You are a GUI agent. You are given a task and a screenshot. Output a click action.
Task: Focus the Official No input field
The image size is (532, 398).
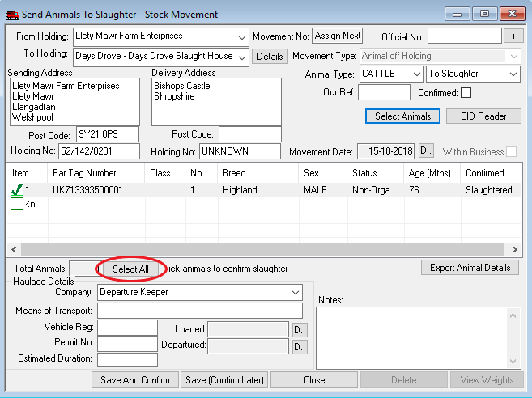click(x=464, y=36)
